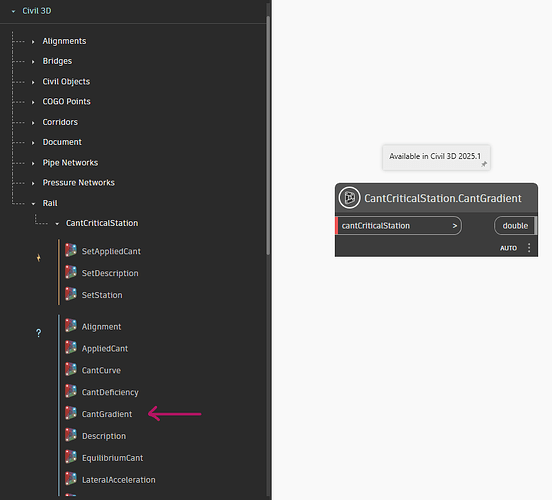
Task: Expand the Corridors category
Action: [x=33, y=123]
